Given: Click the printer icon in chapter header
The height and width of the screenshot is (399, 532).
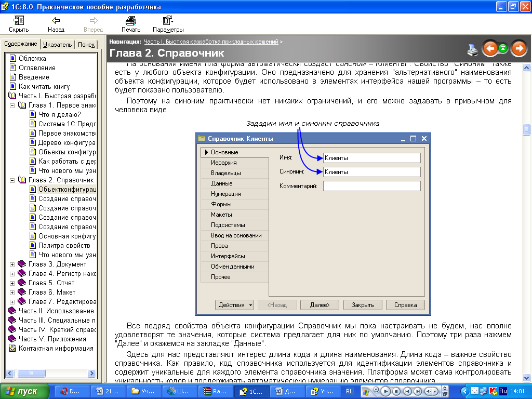Looking at the screenshot, I should [x=472, y=49].
